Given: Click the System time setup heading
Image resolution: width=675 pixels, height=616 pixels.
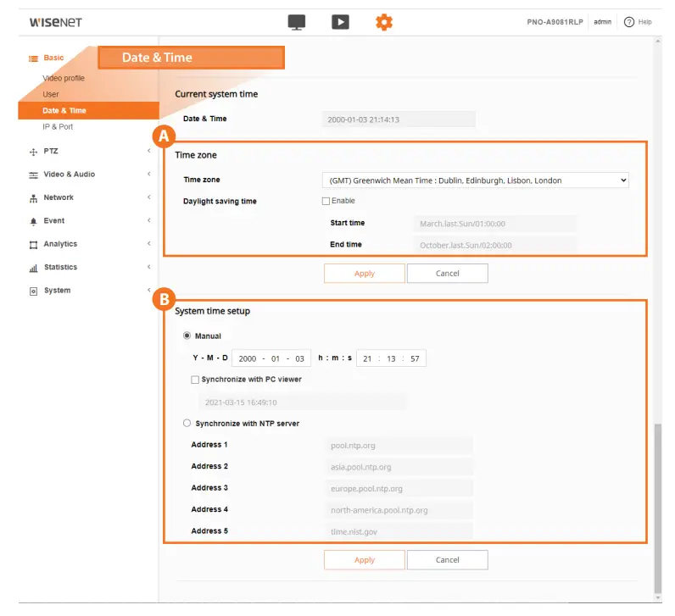Looking at the screenshot, I should point(212,311).
